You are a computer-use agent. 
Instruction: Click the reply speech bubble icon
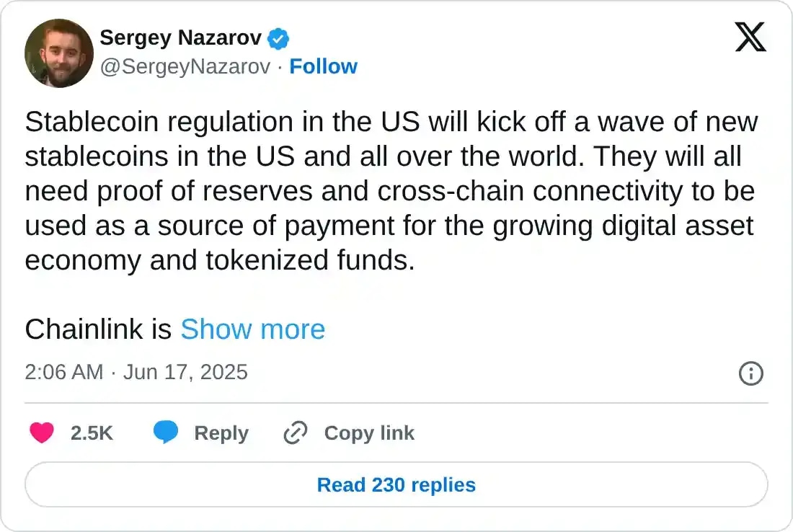tap(166, 433)
